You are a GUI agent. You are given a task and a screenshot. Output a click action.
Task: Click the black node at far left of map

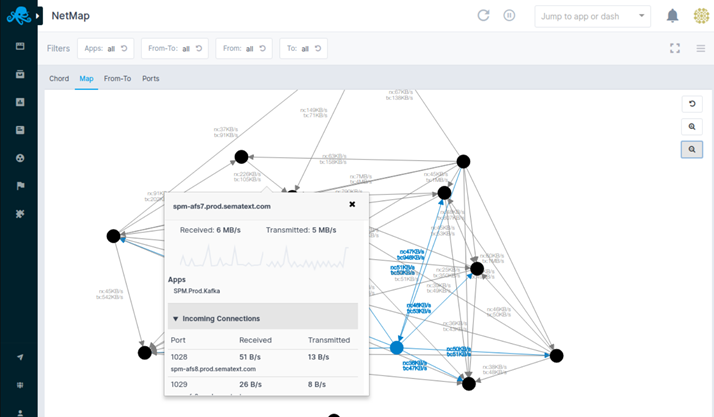113,236
